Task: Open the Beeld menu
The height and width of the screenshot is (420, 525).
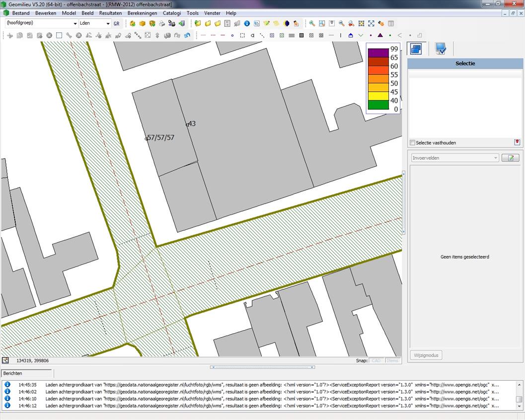Action: [x=87, y=13]
